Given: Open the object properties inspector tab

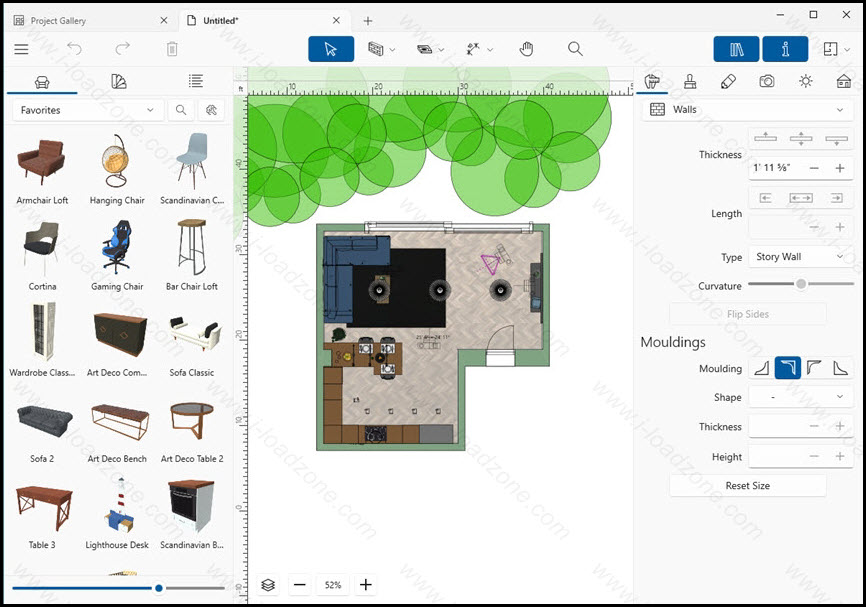Looking at the screenshot, I should point(652,82).
